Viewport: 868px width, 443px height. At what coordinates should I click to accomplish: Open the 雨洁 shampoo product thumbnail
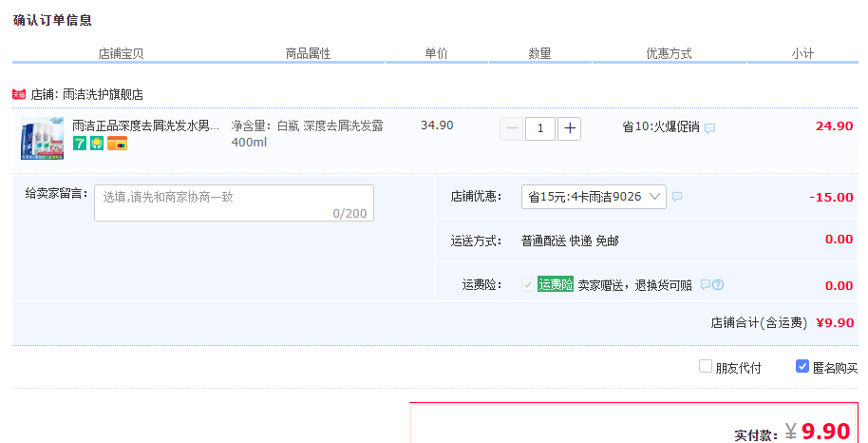click(x=42, y=138)
